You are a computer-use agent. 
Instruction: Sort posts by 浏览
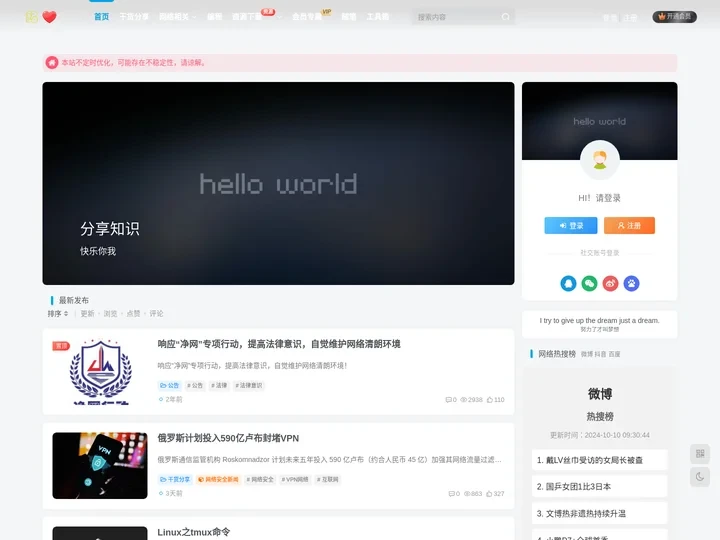coord(110,314)
